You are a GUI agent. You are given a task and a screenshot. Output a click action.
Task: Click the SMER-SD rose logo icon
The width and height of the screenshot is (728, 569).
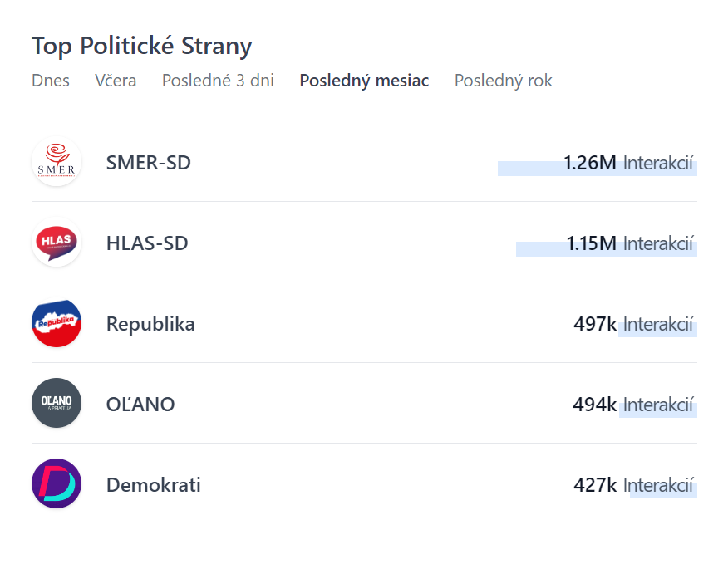click(x=57, y=162)
